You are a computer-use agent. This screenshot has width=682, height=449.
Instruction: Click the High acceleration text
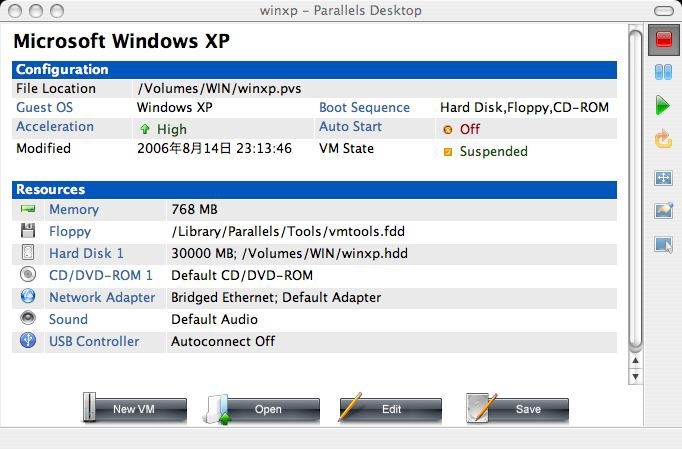click(x=172, y=130)
